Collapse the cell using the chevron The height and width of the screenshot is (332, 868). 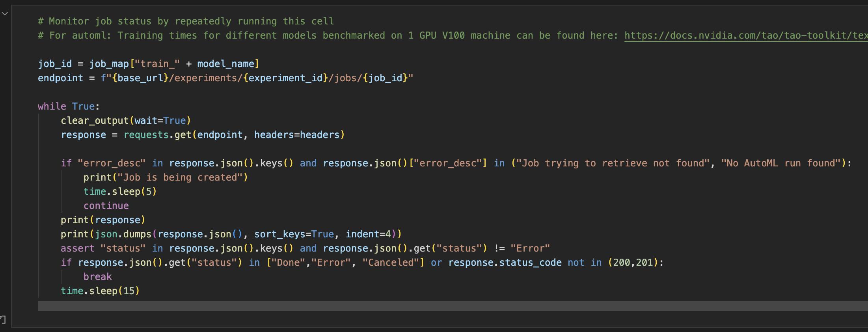5,14
